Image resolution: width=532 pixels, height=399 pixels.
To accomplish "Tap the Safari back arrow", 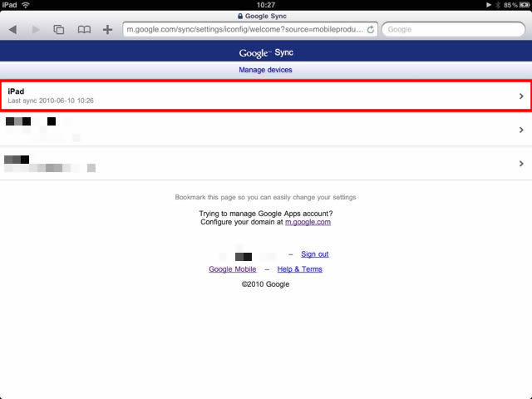I will pyautogui.click(x=13, y=30).
